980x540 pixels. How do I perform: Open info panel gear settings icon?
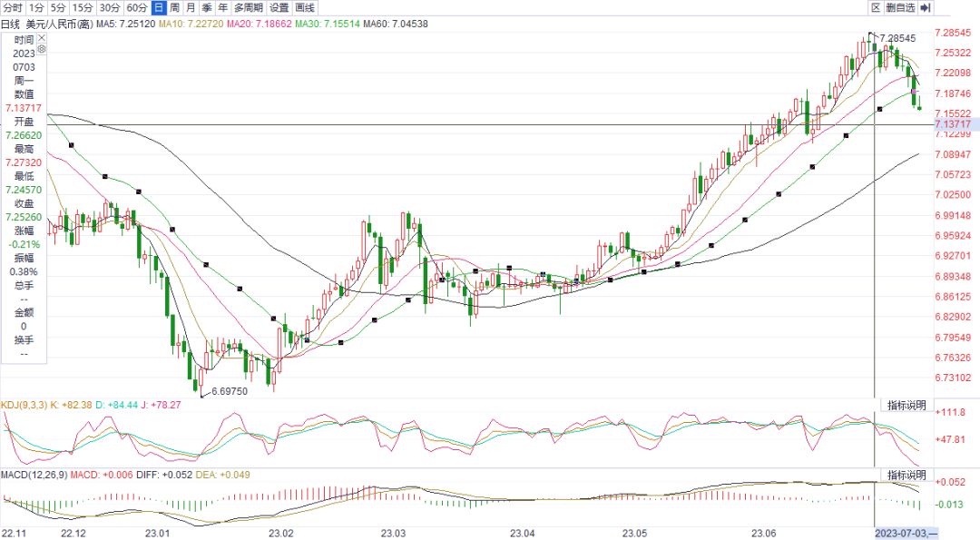click(41, 49)
